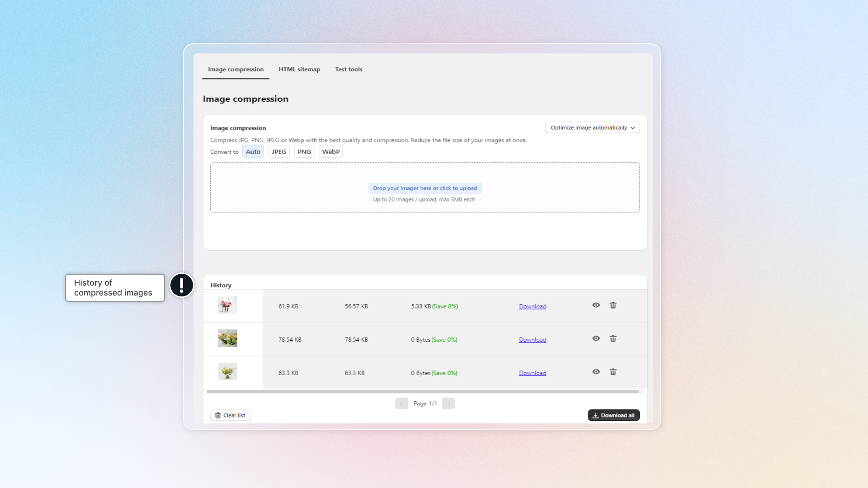Delete the 61.9 KB history entry
This screenshot has height=488, width=868.
[613, 305]
